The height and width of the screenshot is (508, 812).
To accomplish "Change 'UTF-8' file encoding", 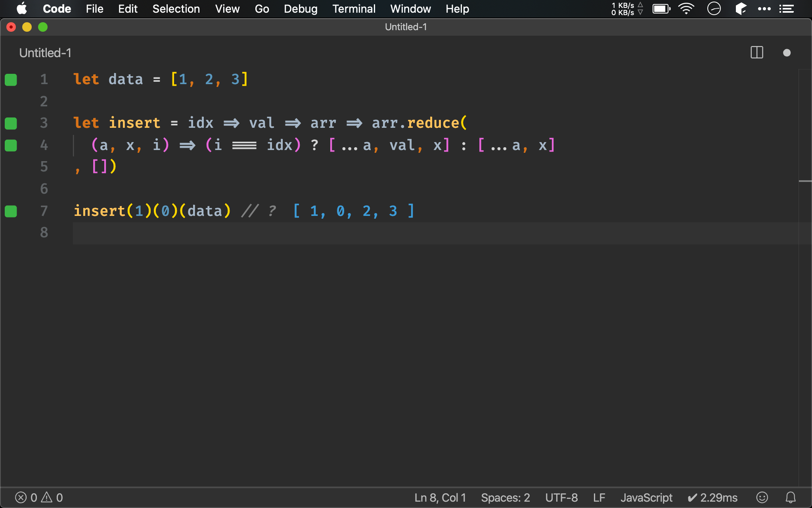I will tap(561, 498).
